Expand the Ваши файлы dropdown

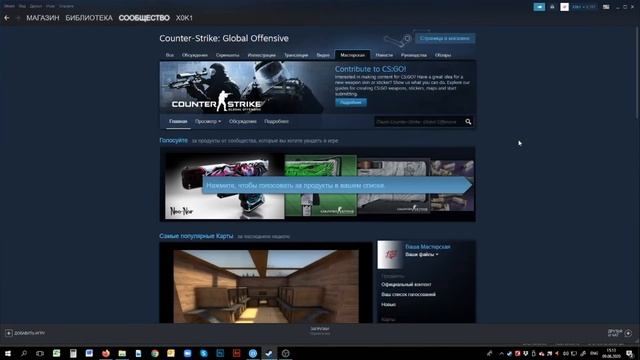[x=422, y=254]
